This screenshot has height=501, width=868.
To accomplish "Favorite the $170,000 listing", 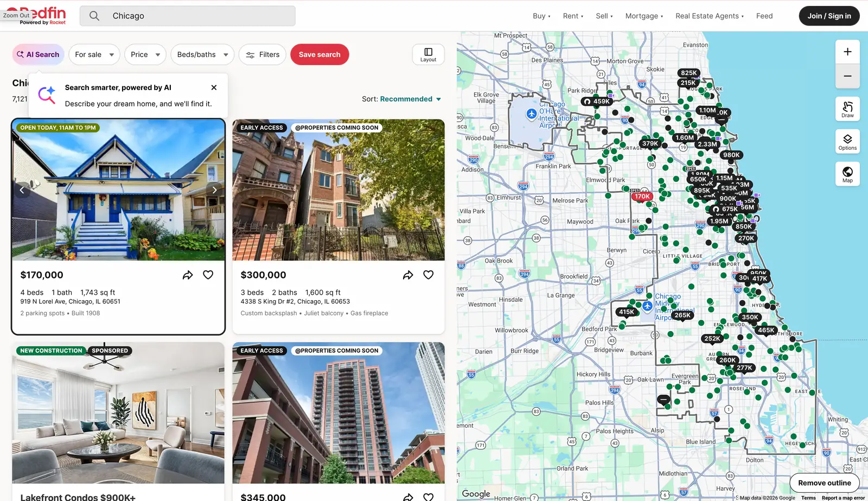I will (x=208, y=275).
